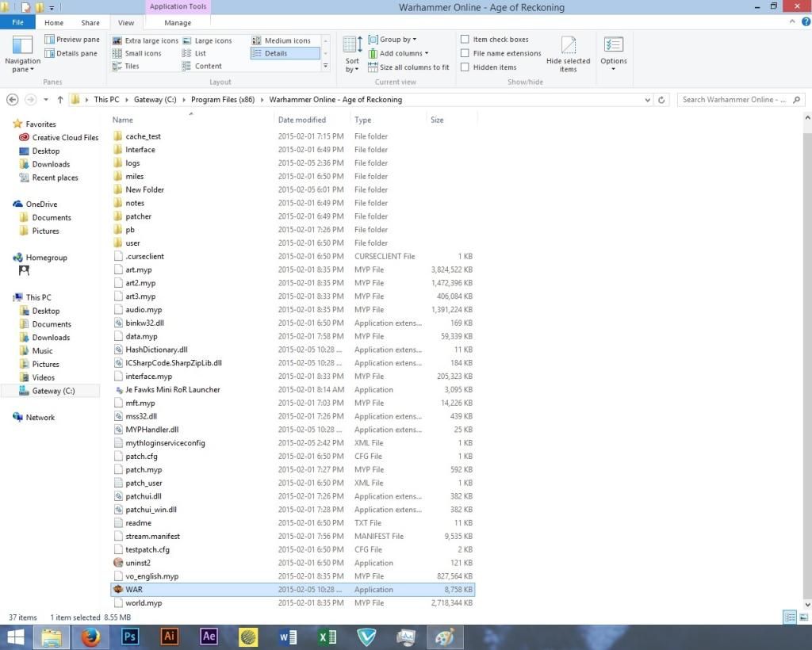This screenshot has height=650, width=812.
Task: Click Hide selected items
Action: (x=568, y=55)
